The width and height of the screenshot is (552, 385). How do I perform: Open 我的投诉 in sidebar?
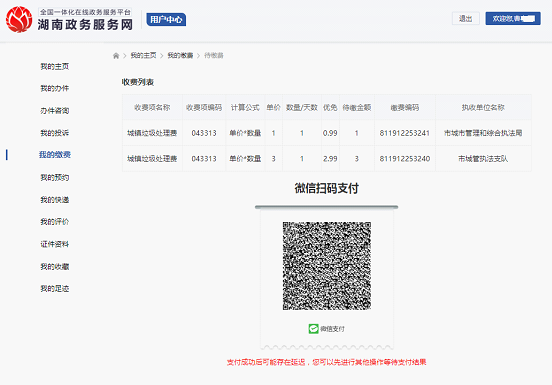tap(55, 133)
